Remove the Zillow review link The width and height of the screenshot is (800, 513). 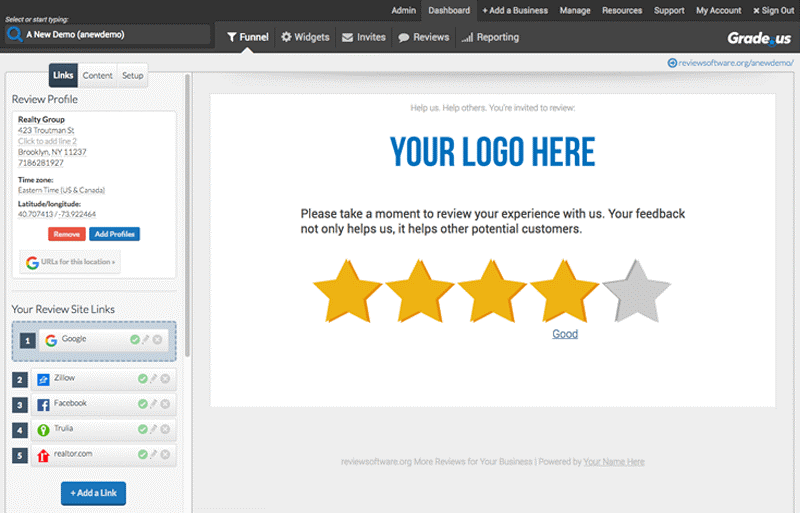coord(165,378)
